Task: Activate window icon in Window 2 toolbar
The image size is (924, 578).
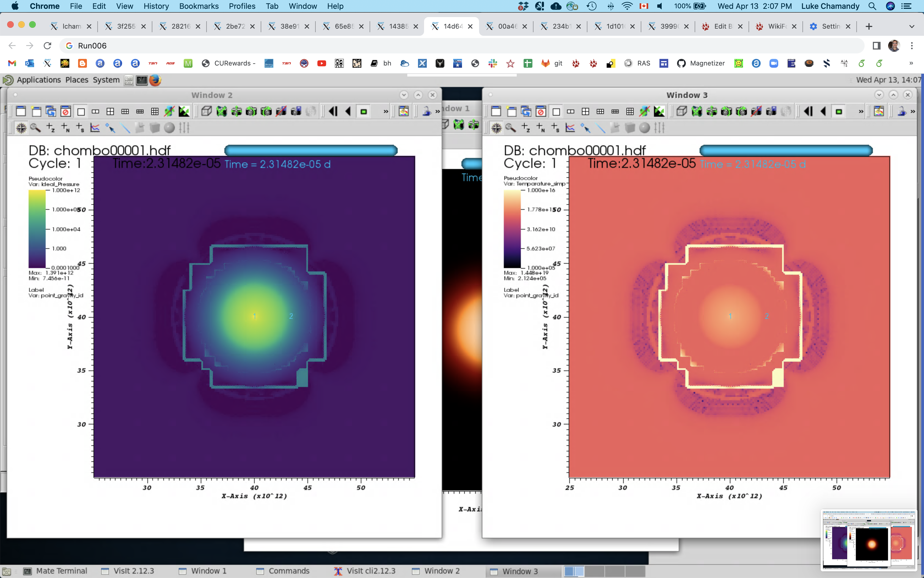Action: [x=21, y=111]
